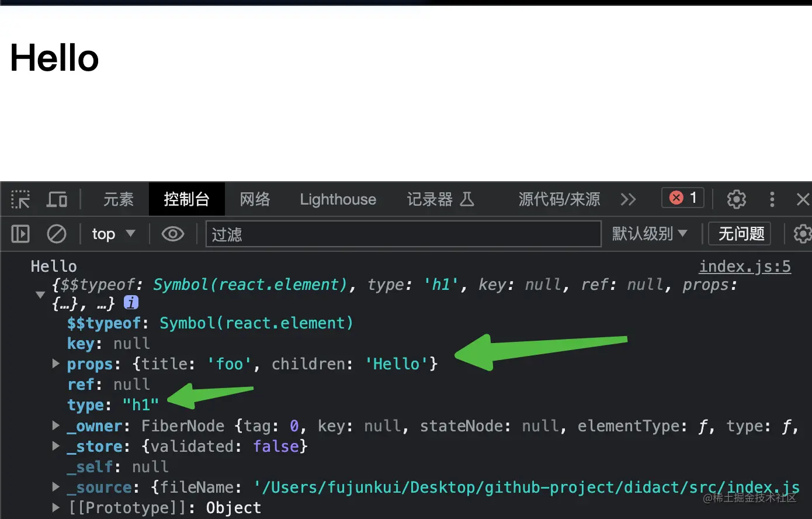Switch to the Network (网络) tab
This screenshot has height=519, width=812.
tap(255, 200)
